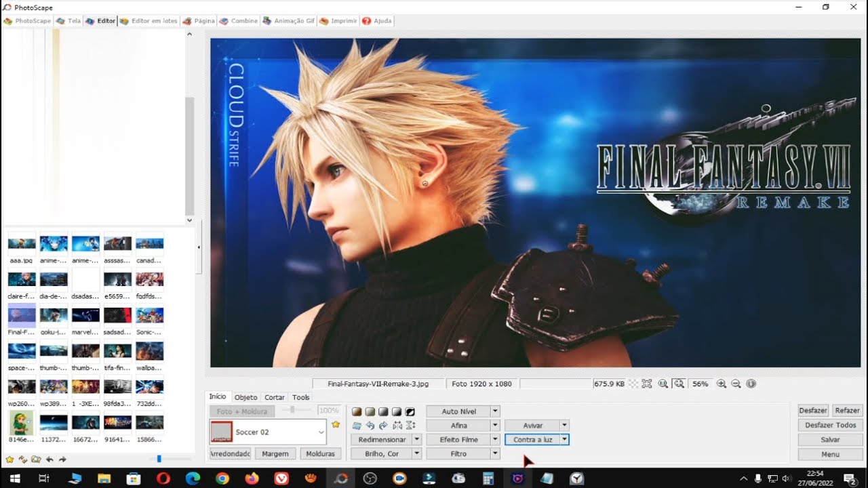Select the Sonic thumbnail
868x488 pixels.
(x=149, y=320)
